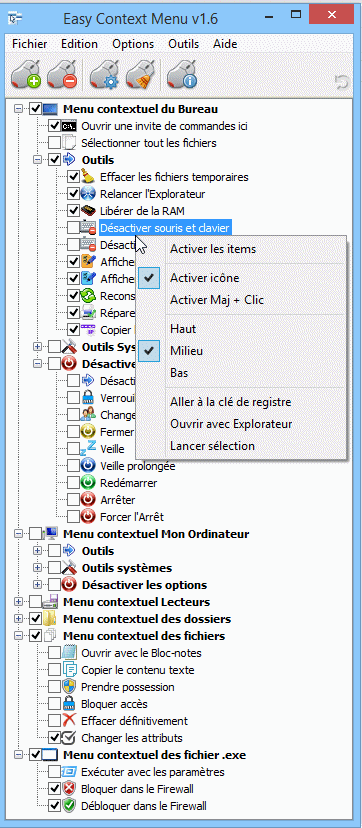Click RAM chip icon of Libérer de la RAM

[x=88, y=211]
